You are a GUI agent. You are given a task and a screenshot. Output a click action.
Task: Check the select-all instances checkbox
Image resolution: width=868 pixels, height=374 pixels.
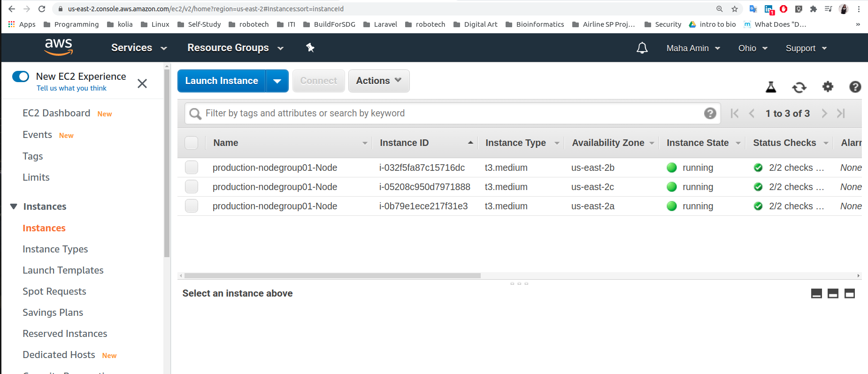click(192, 143)
